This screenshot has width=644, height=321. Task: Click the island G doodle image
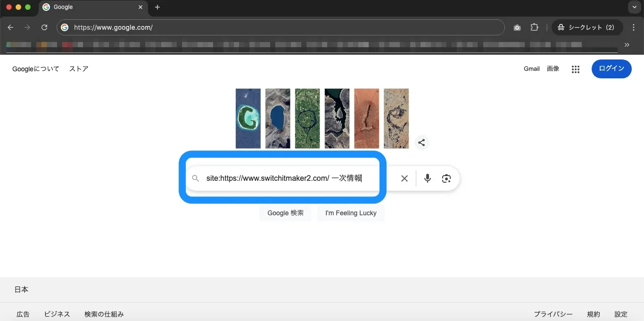pyautogui.click(x=248, y=118)
